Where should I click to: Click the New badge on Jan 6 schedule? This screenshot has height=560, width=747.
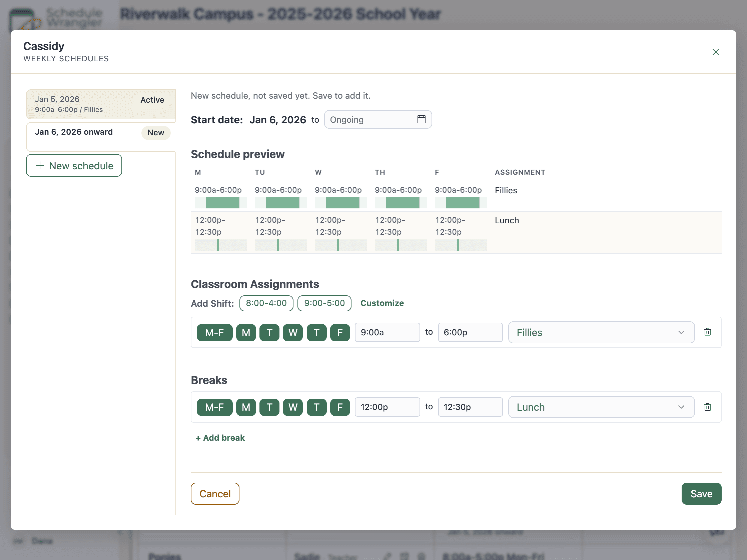156,133
